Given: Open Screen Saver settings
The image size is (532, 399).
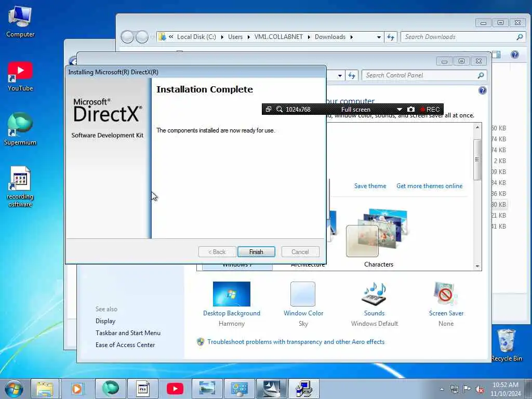Looking at the screenshot, I should pos(446,303).
